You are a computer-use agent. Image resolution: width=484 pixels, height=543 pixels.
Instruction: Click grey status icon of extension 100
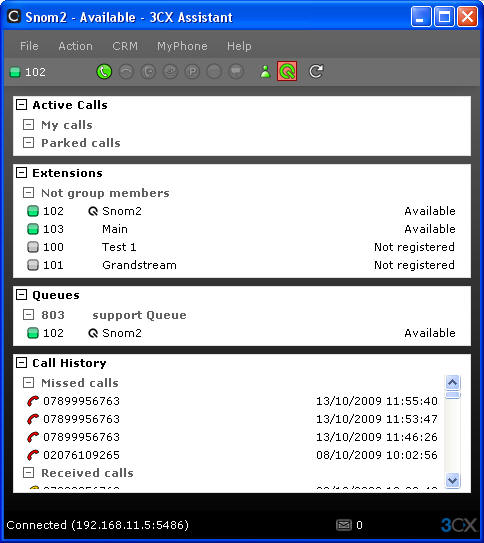click(33, 247)
